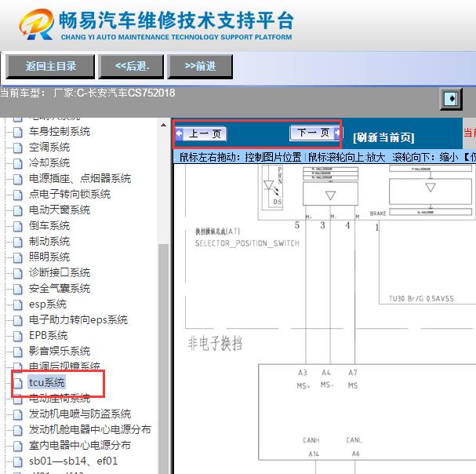The image size is (476, 474).
Task: Click the document icon beside 车身控制系统
Action: click(18, 132)
